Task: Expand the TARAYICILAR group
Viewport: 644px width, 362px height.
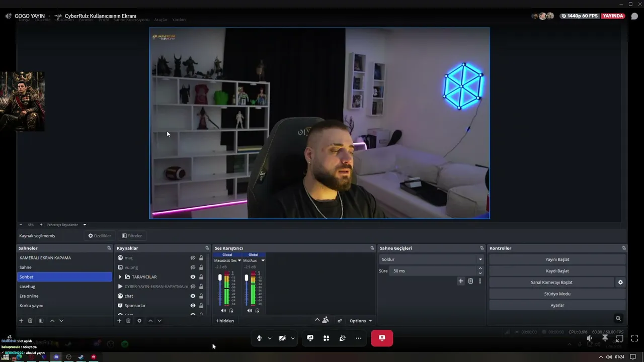Action: click(x=120, y=277)
